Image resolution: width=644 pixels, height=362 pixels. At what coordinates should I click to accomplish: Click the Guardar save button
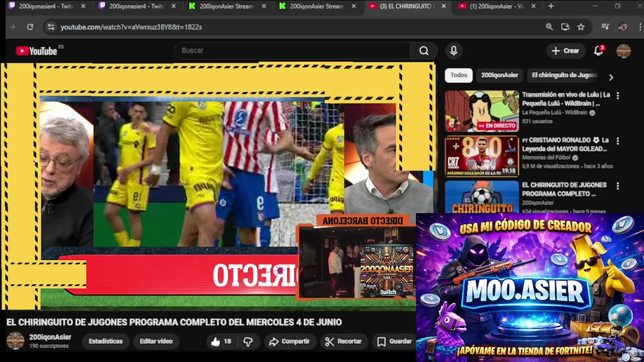pyautogui.click(x=395, y=341)
